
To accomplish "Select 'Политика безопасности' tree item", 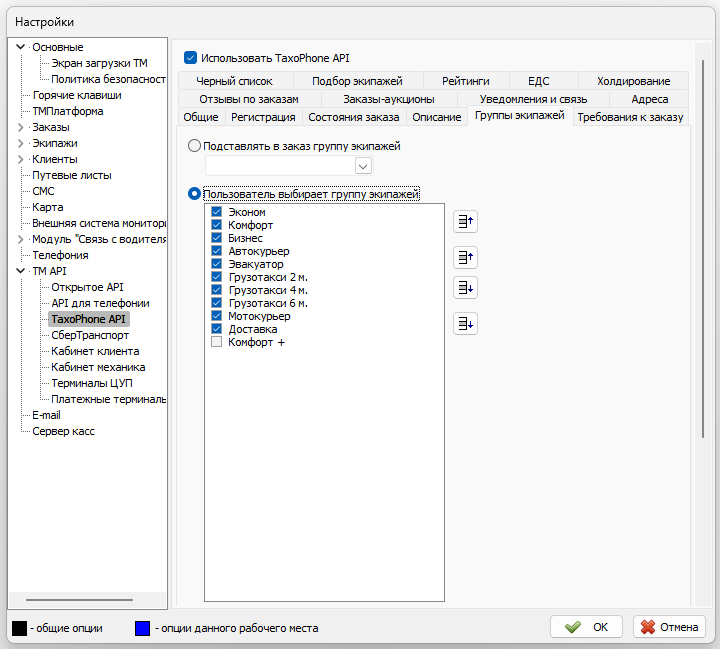I will tap(108, 79).
